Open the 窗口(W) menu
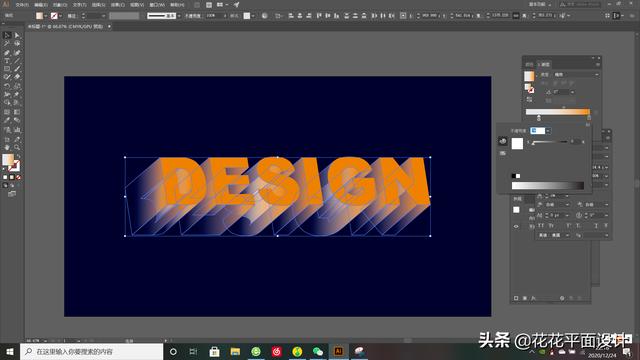Screen dimensions: 640x360 click(157, 5)
